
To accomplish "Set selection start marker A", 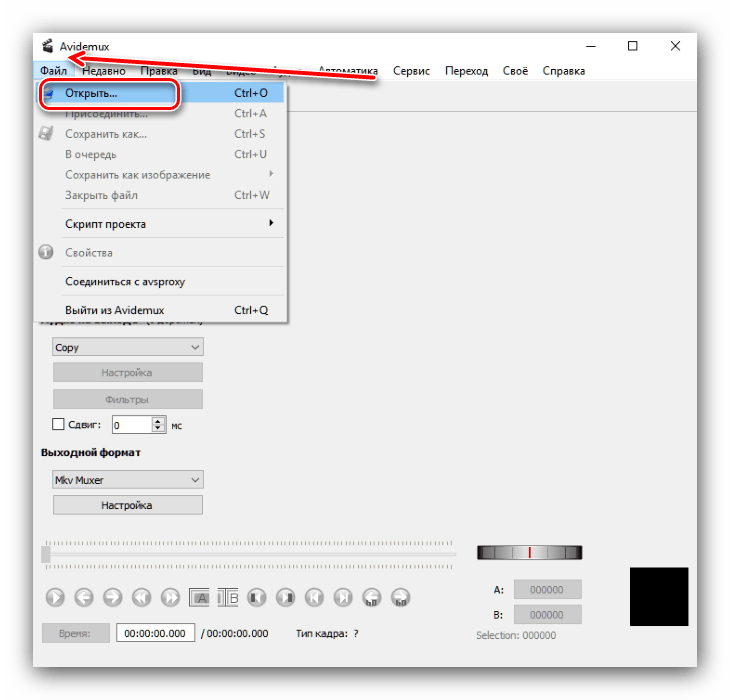I will click(199, 598).
